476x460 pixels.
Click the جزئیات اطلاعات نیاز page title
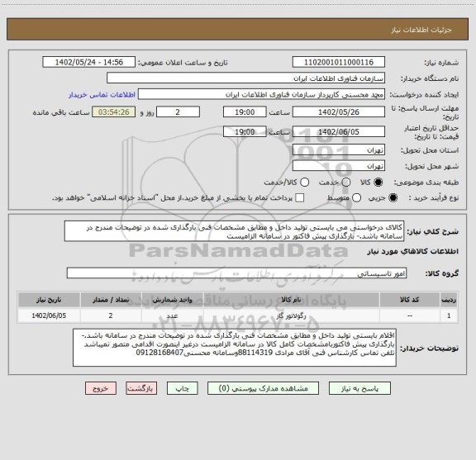[421, 30]
